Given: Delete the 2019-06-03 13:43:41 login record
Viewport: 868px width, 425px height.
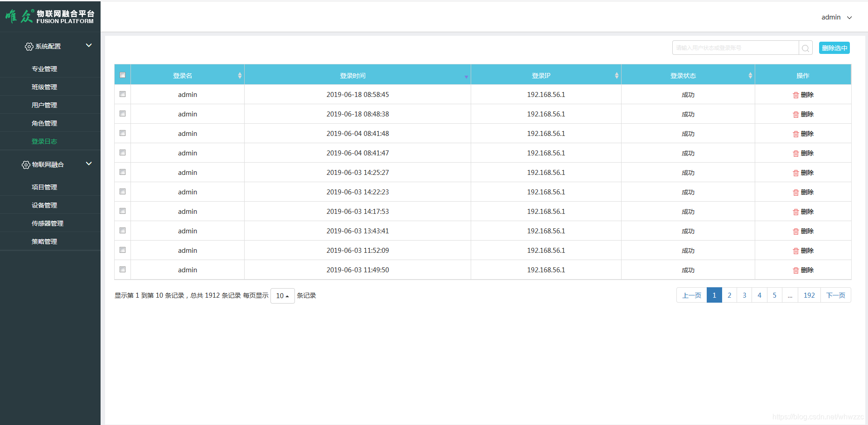Looking at the screenshot, I should click(x=803, y=231).
